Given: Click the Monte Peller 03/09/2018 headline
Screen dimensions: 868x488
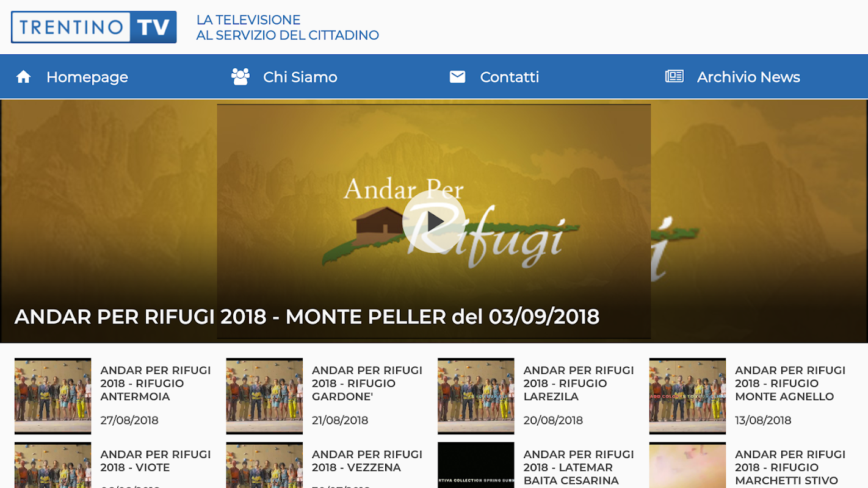Looking at the screenshot, I should 307,317.
